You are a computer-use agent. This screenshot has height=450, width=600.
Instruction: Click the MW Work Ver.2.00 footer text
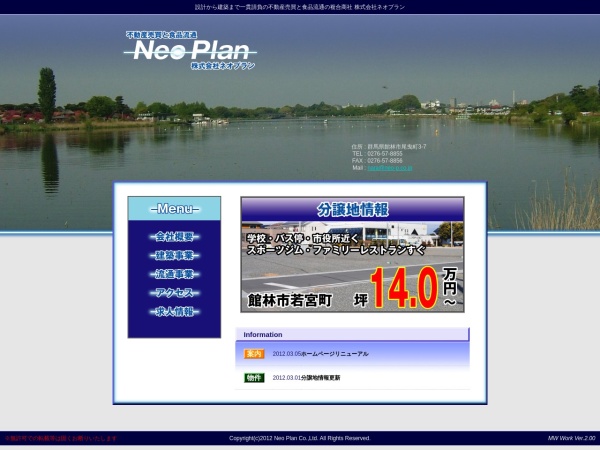pos(571,438)
